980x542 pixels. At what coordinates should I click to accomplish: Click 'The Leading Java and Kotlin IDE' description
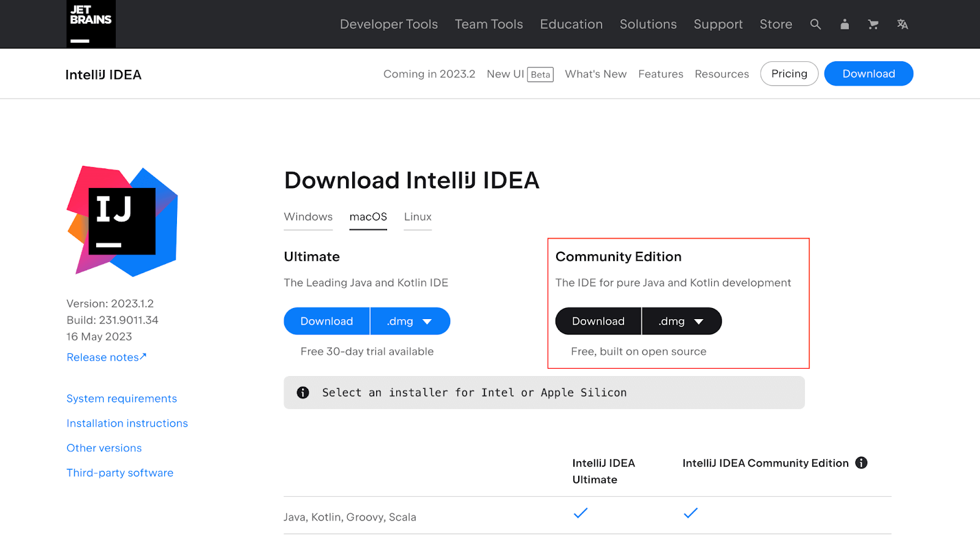pos(366,283)
